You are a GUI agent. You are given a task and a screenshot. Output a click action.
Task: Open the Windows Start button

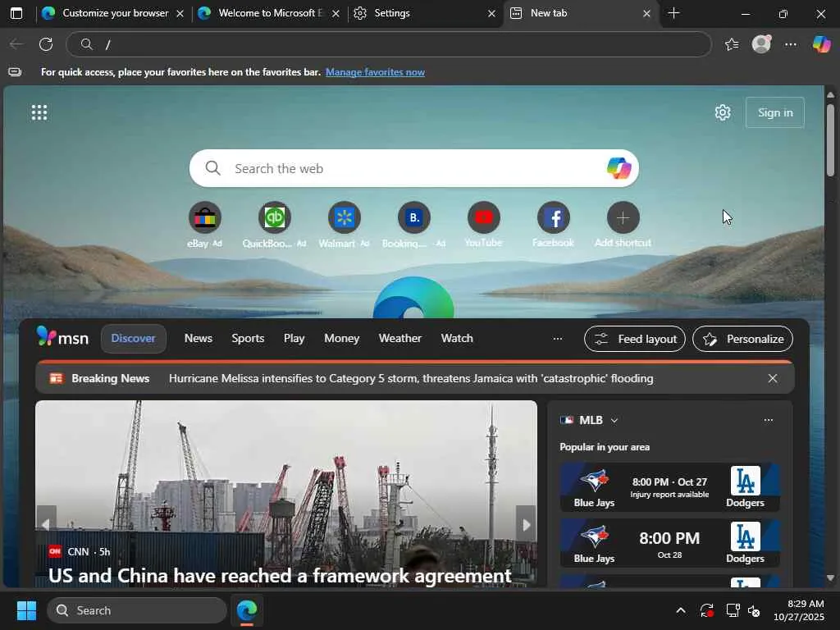[x=26, y=610]
